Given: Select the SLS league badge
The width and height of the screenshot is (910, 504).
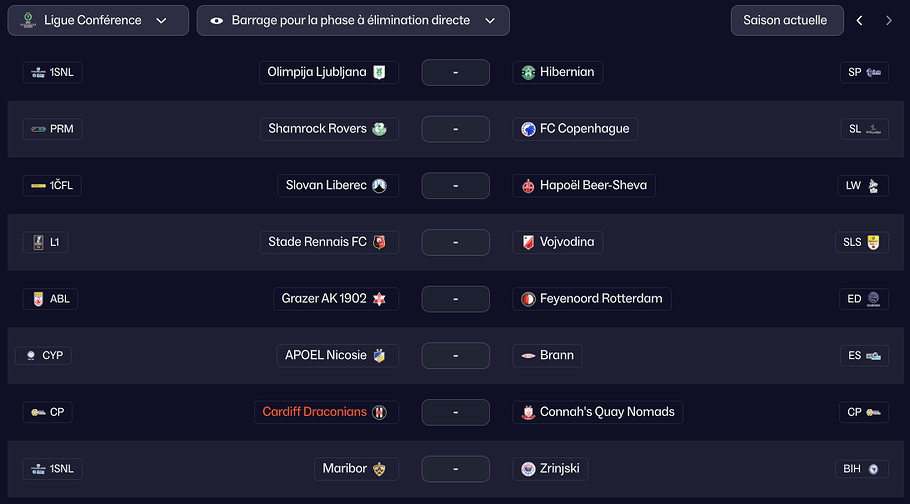Looking at the screenshot, I should 862,242.
